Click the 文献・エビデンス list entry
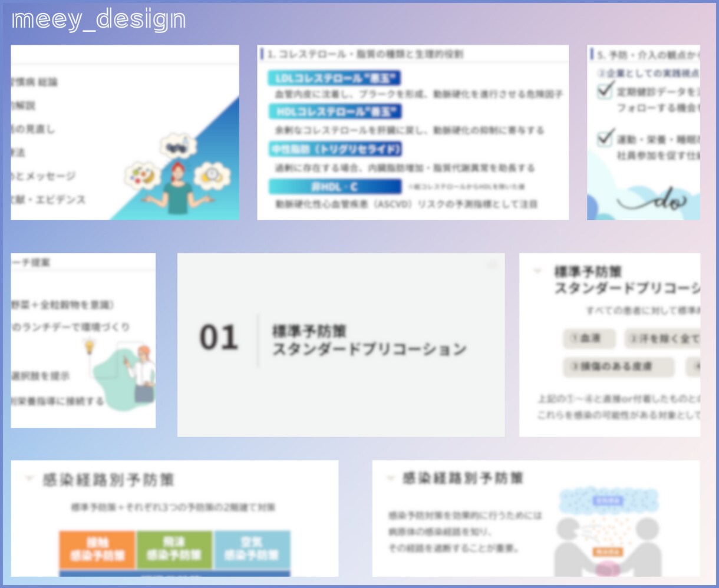719x588 pixels. pos(48,200)
